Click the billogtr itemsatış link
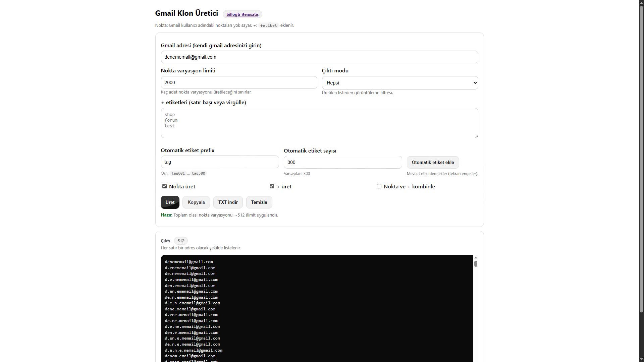 tap(242, 14)
